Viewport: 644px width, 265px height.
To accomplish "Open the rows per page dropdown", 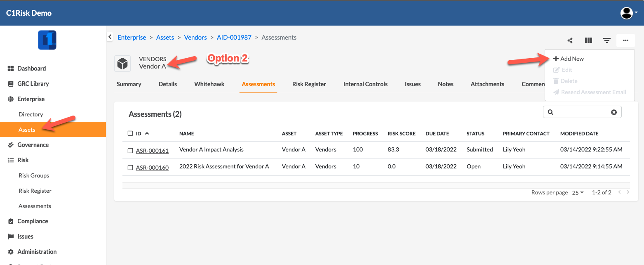I will (578, 192).
